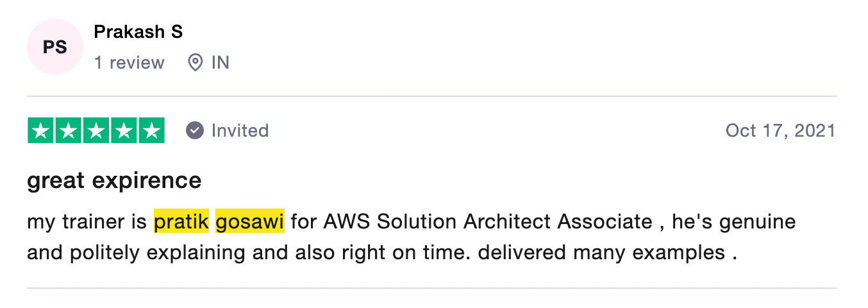Click the "1 review" count

coord(129,63)
